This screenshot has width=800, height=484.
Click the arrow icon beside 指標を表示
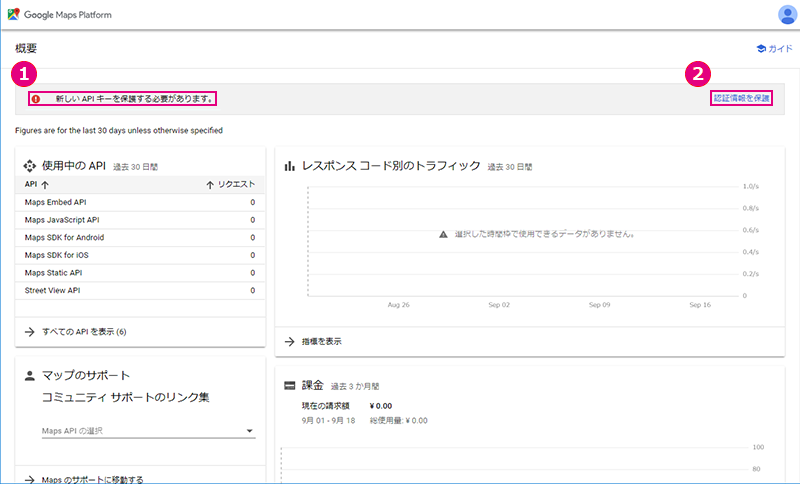pyautogui.click(x=290, y=342)
